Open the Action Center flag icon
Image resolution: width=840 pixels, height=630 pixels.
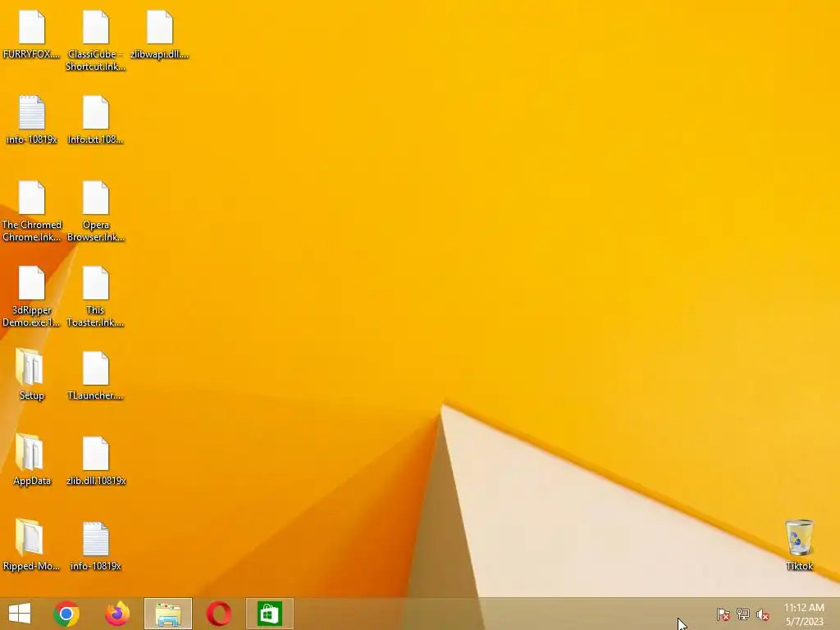tap(724, 614)
